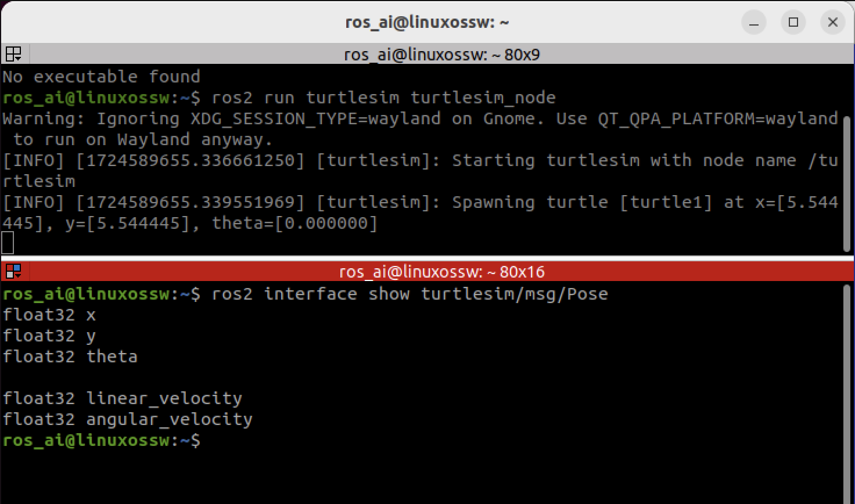Click the shell prompt at the bottom pane
Viewport: 855px width, 504px height.
pos(102,440)
